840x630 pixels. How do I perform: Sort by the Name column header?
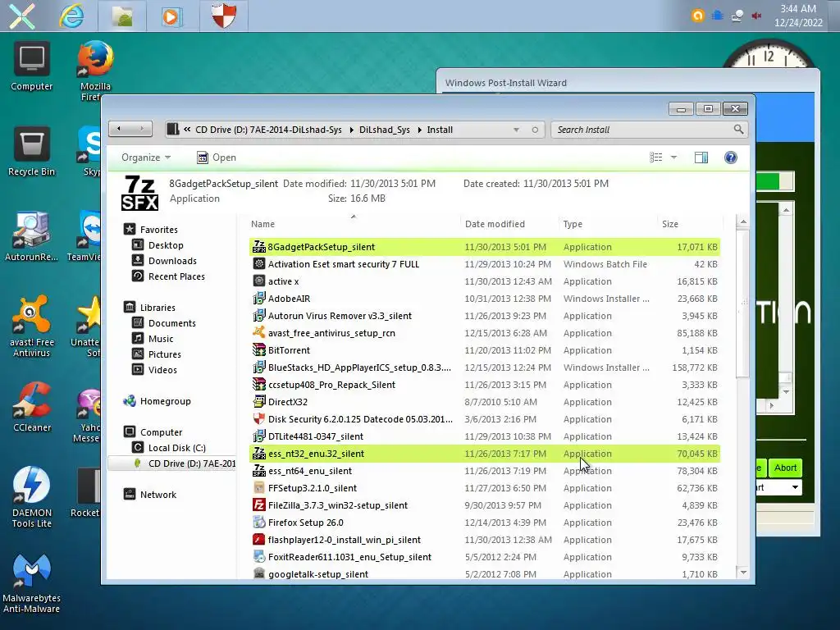tap(354, 224)
